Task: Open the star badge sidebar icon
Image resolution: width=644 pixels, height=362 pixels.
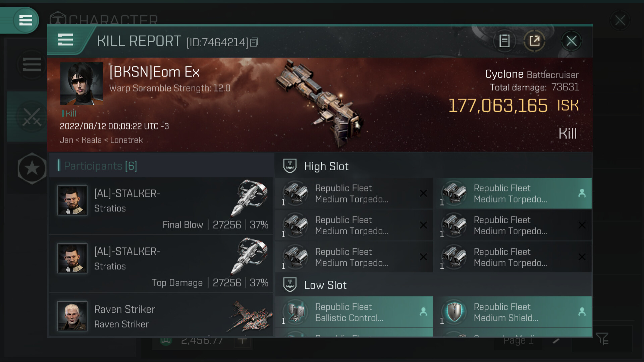Action: coord(32,168)
